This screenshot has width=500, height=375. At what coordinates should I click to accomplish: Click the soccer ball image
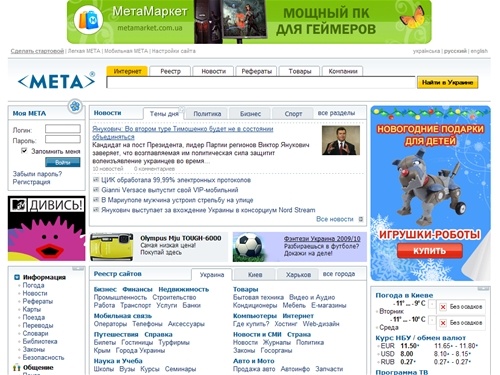(250, 247)
